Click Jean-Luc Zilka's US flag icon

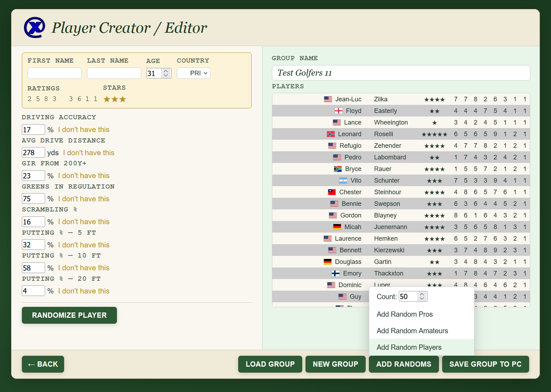coord(328,99)
